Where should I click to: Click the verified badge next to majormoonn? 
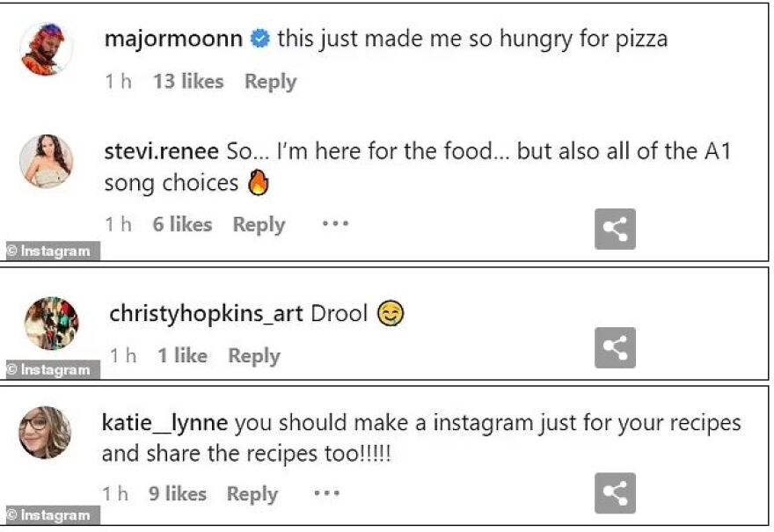(x=259, y=39)
